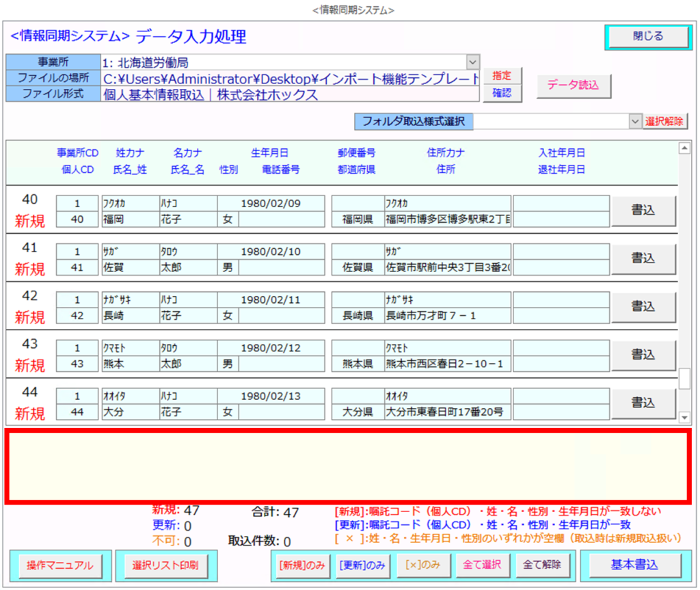Click the データ読込 button

click(573, 85)
